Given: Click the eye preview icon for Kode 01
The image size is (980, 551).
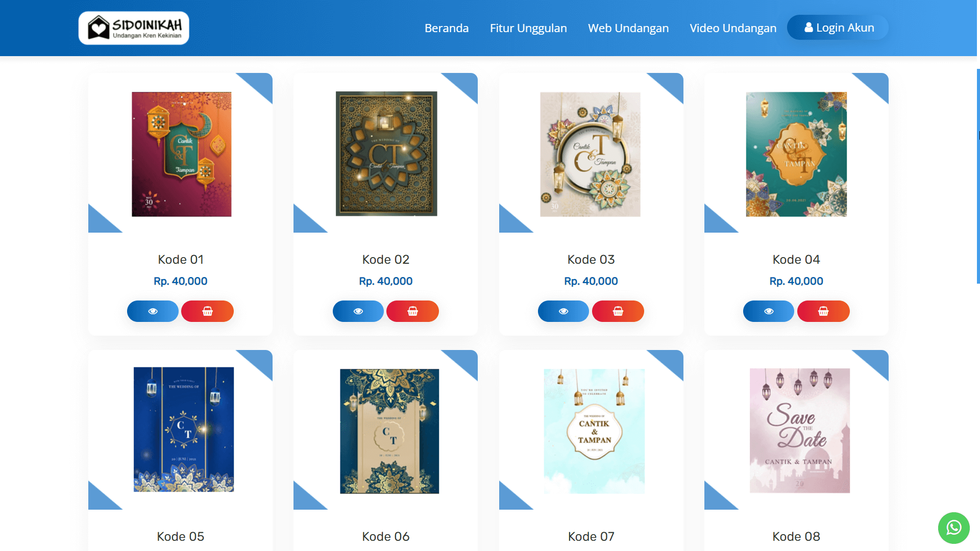Looking at the screenshot, I should (153, 311).
